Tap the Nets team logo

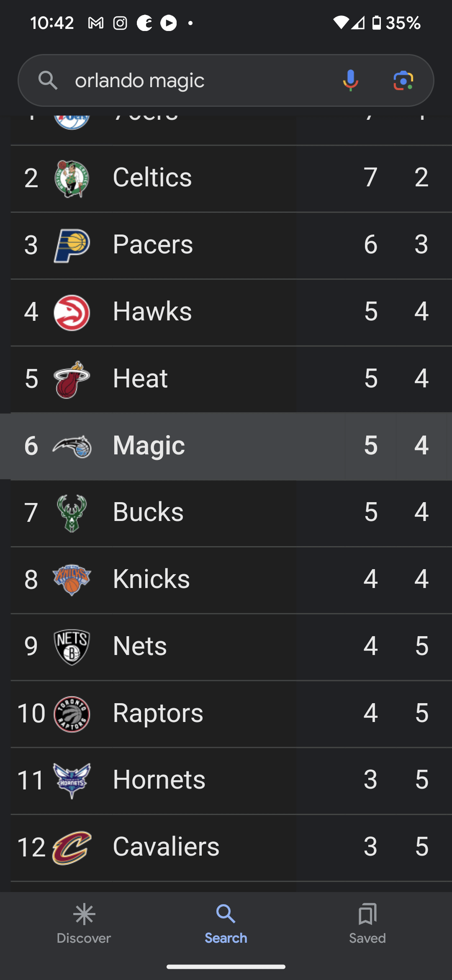click(72, 647)
